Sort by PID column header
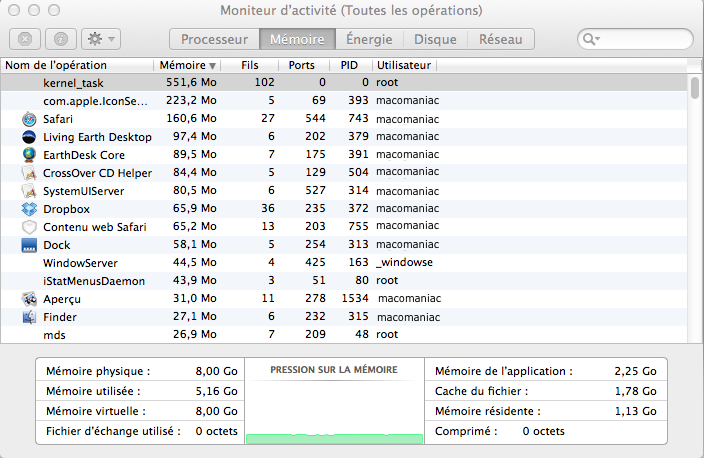704x458 pixels. point(349,65)
